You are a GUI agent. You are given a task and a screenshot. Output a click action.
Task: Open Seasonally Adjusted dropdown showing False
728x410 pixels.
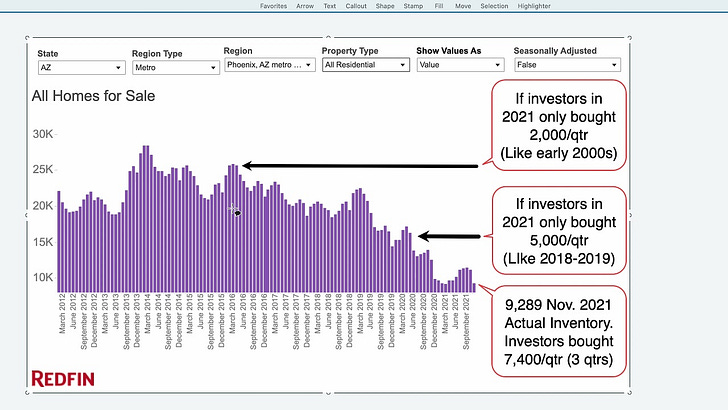[x=567, y=65]
